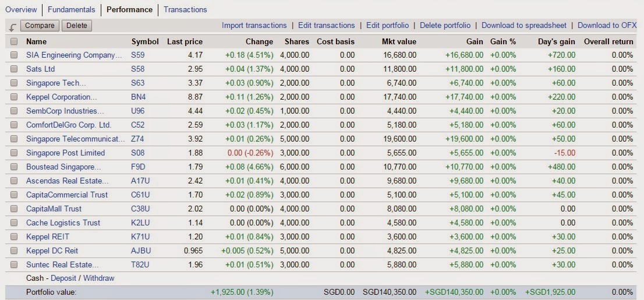This screenshot has width=644, height=300.
Task: Check the Keppel DC Reit checkbox
Action: 14,250
